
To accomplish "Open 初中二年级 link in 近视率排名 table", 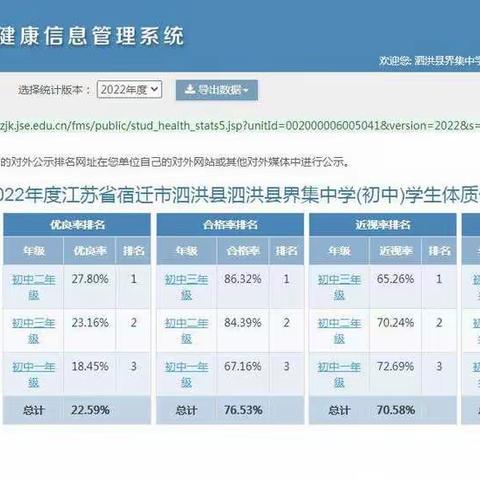I will point(339,331).
